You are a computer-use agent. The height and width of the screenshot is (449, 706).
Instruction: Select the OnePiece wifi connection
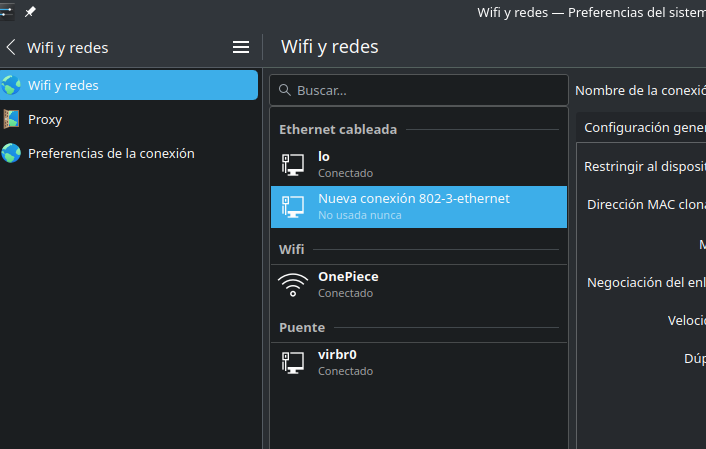pyautogui.click(x=419, y=285)
